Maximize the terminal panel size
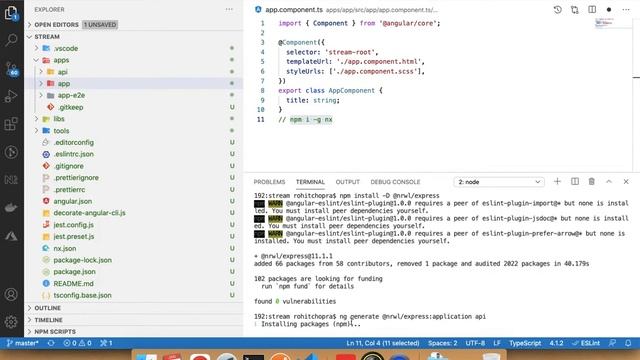Image resolution: width=640 pixels, height=360 pixels. [x=609, y=182]
